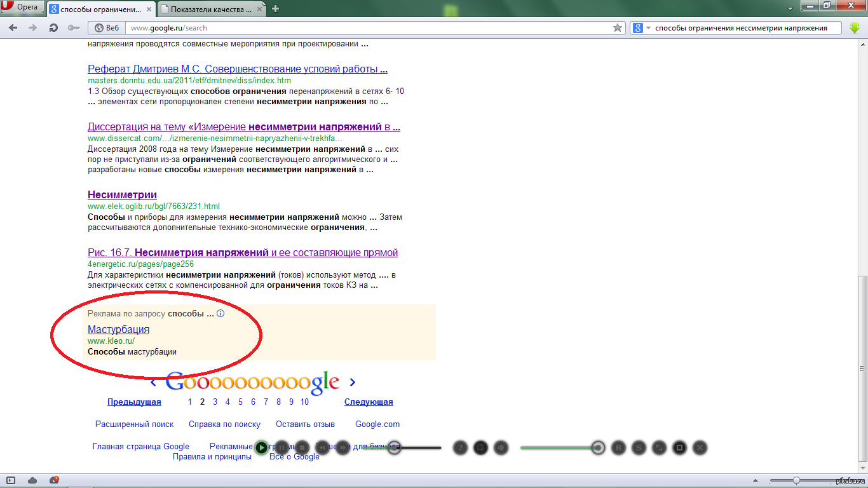Click the '4energetic.ru/pages/page256' URL text
The image size is (868, 488).
(x=140, y=264)
